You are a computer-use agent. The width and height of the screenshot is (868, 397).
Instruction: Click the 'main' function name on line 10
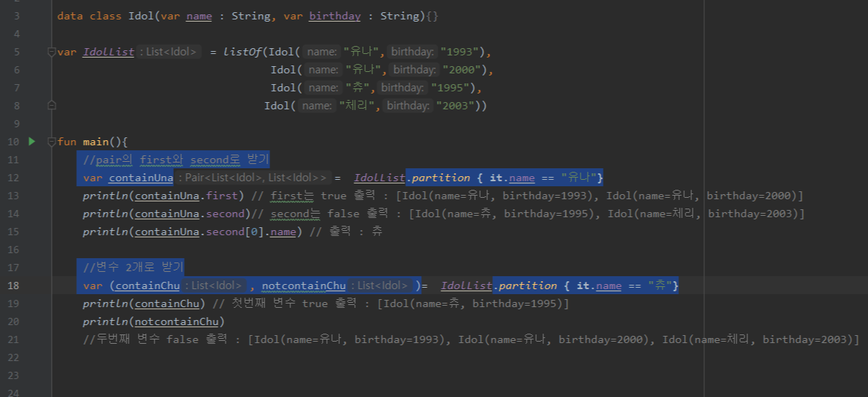click(x=96, y=142)
